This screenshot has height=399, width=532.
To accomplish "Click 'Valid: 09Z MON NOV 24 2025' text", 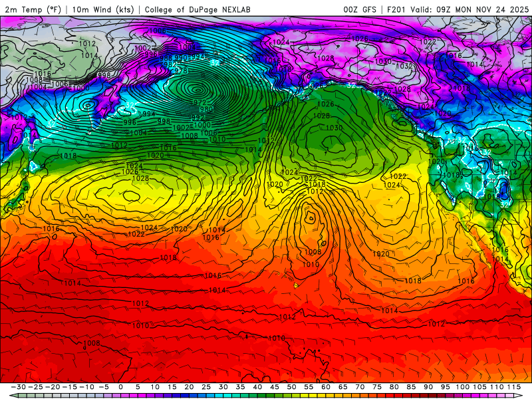I will (469, 9).
